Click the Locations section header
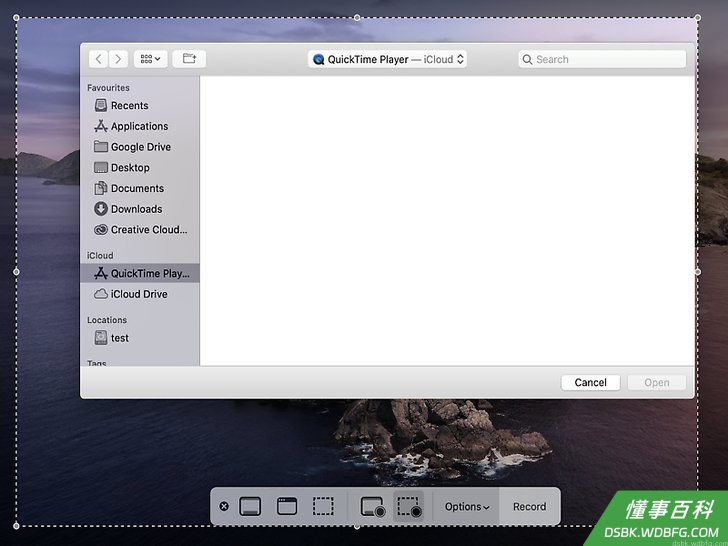Image resolution: width=728 pixels, height=546 pixels. click(x=107, y=320)
